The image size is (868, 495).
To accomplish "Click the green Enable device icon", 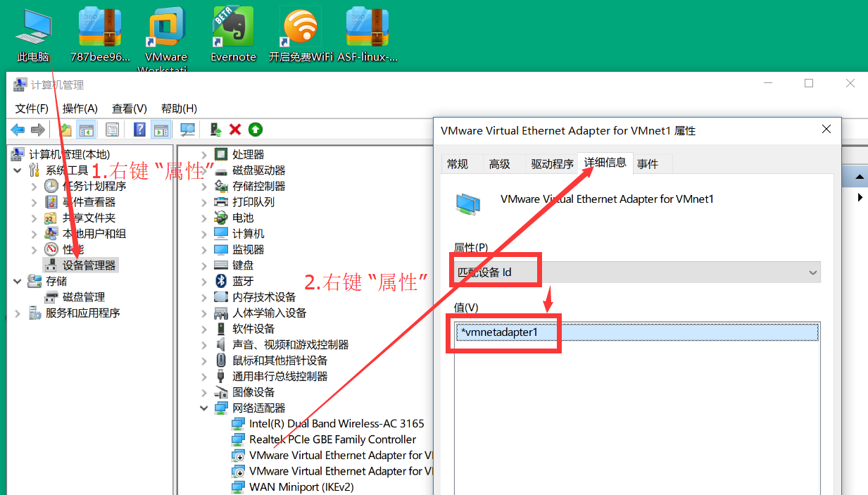I will [x=256, y=130].
